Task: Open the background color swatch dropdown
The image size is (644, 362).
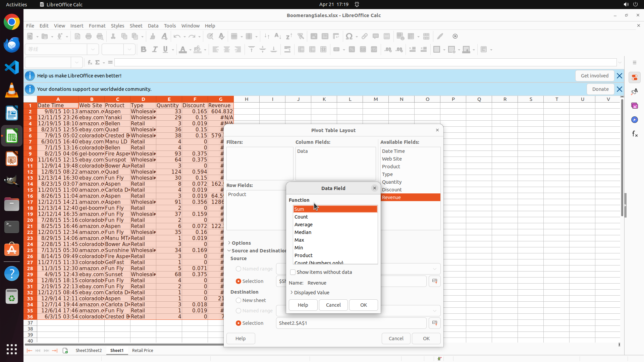Action: point(205,50)
